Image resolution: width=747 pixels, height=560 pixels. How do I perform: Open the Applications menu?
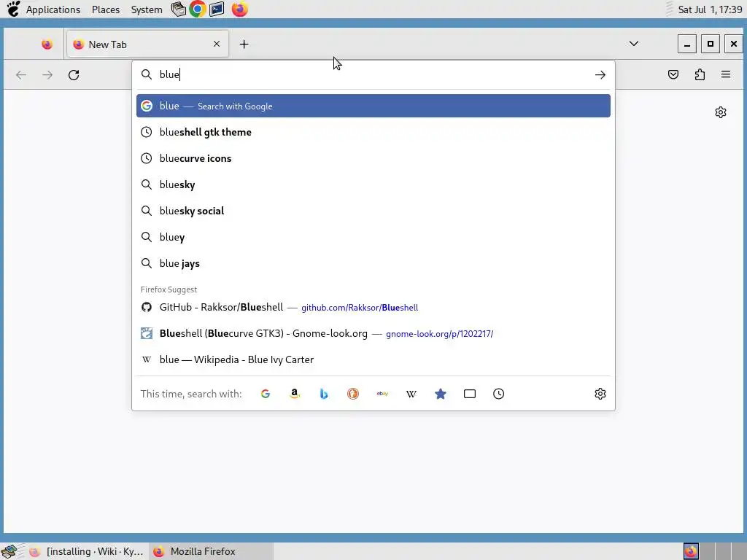tap(53, 9)
